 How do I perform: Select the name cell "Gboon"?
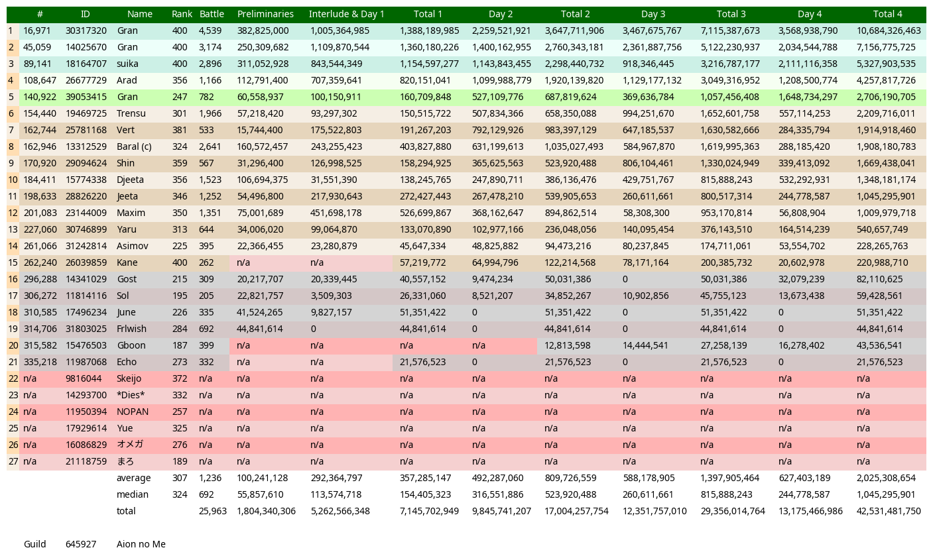[131, 345]
